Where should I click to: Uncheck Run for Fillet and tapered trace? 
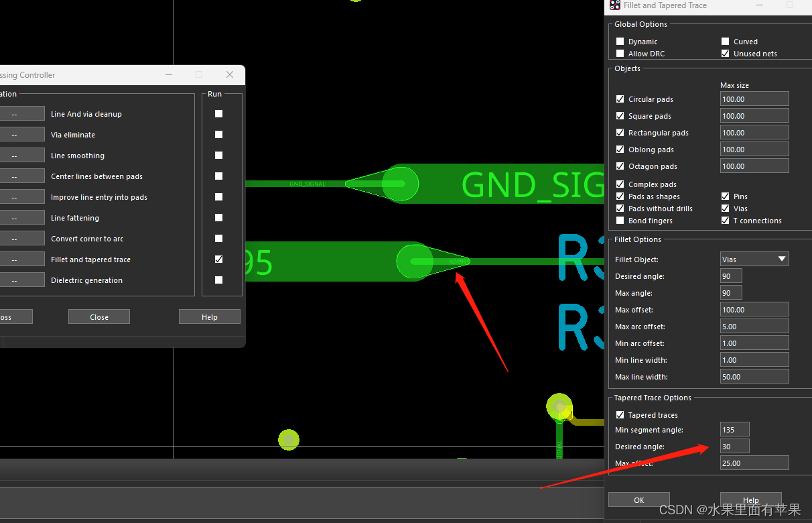(218, 259)
